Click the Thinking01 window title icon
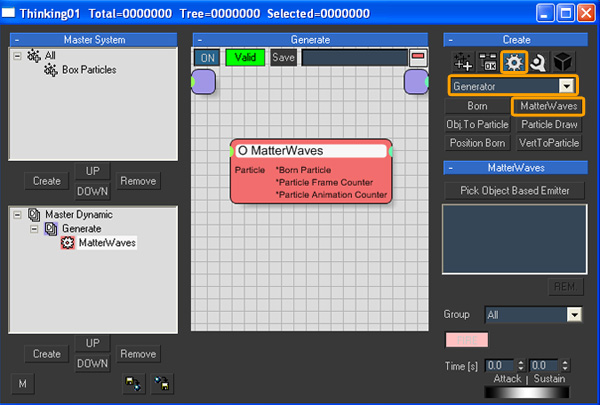Screen dimensions: 600x405 [x=8, y=13]
